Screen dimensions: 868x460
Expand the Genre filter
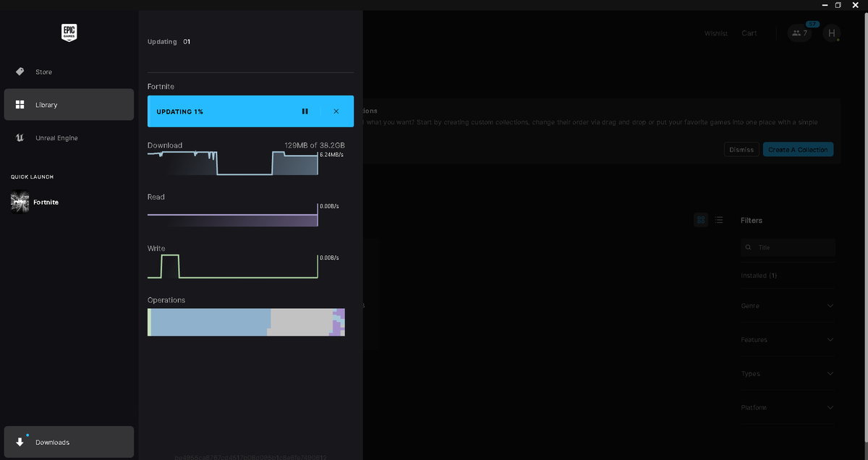787,305
